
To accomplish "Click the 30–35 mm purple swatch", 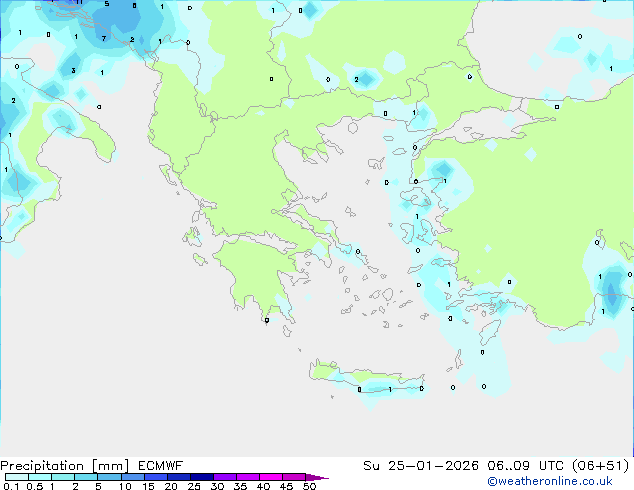I will (x=225, y=477).
